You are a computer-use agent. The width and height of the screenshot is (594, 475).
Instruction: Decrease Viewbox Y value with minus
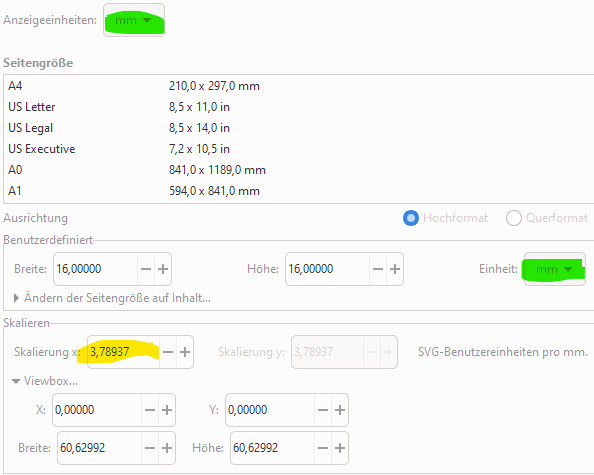click(323, 410)
